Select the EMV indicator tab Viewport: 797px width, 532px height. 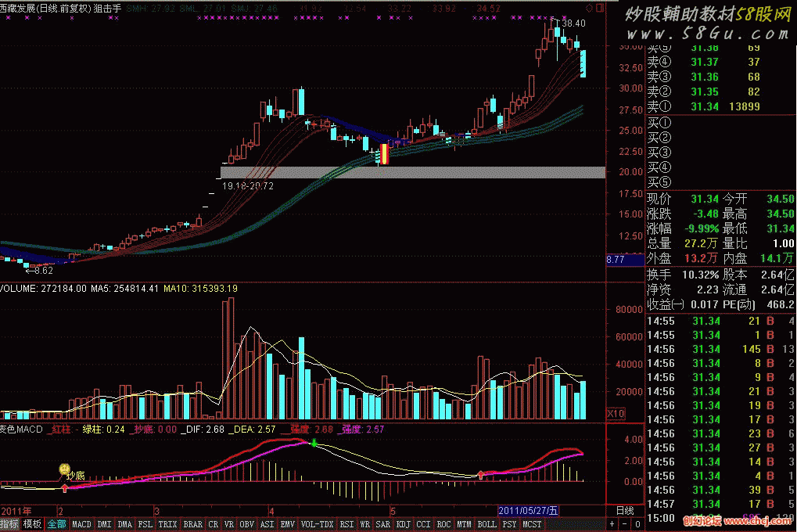coord(287,524)
